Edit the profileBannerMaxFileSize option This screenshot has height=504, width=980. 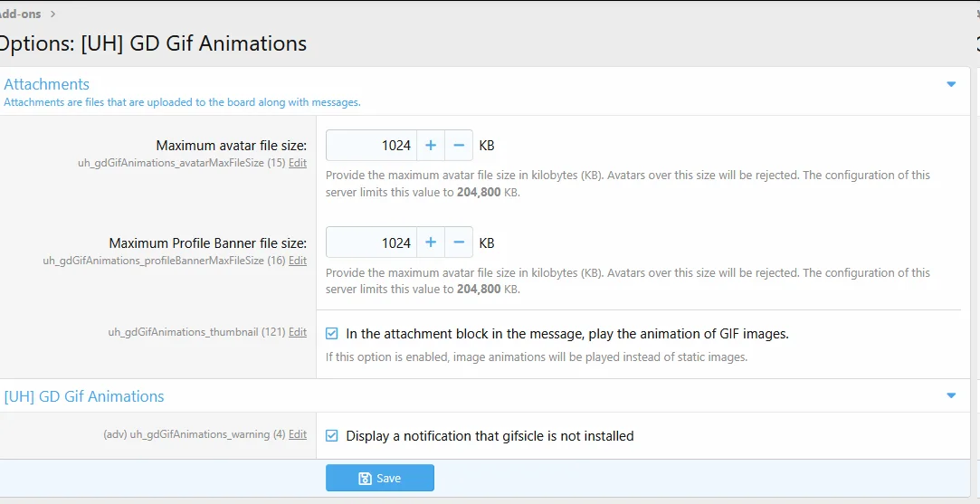tap(297, 261)
